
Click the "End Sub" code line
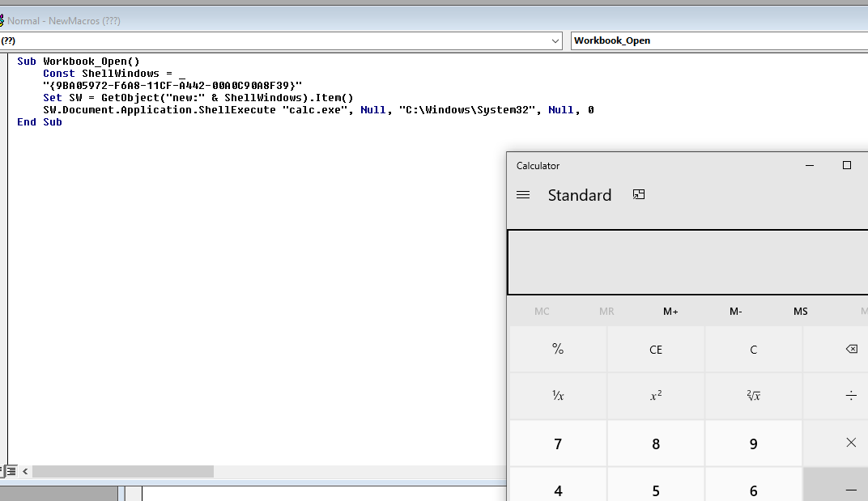(40, 121)
